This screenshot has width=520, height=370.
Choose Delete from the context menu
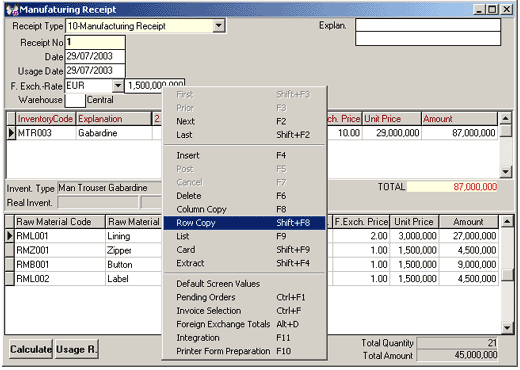click(x=244, y=196)
